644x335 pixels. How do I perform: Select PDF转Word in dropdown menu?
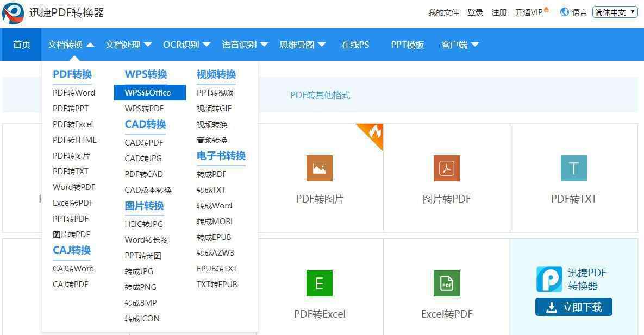[x=74, y=93]
